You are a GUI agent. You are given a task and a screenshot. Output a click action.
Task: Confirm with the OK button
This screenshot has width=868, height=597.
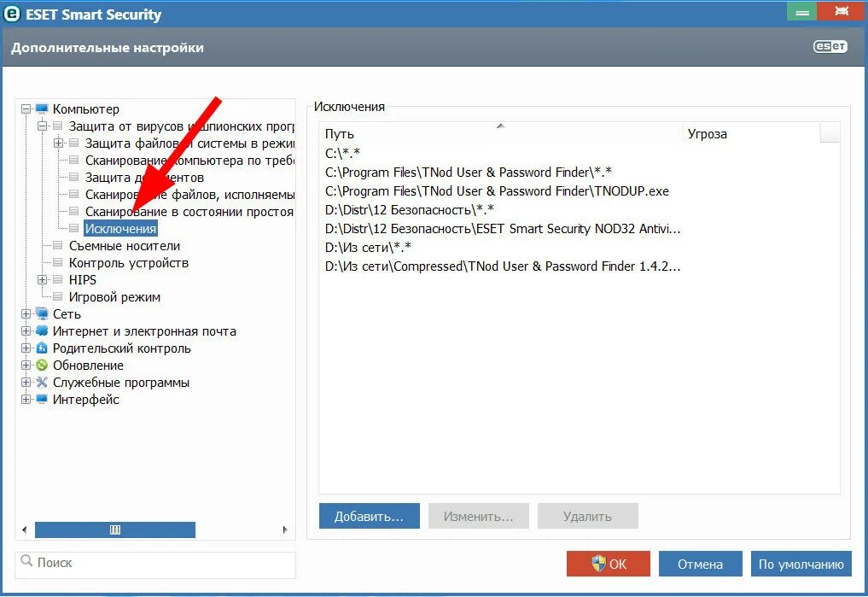tap(609, 564)
